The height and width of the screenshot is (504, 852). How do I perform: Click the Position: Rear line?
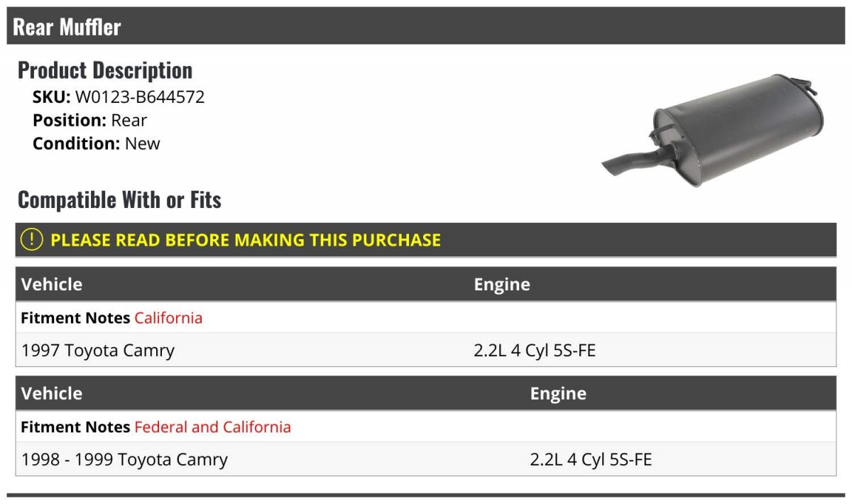pyautogui.click(x=90, y=121)
